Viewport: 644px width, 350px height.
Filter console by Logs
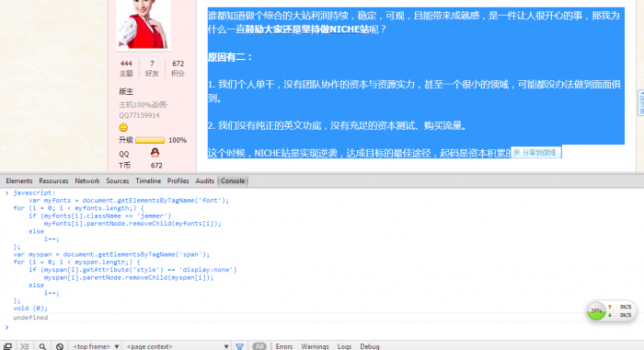[x=344, y=346]
